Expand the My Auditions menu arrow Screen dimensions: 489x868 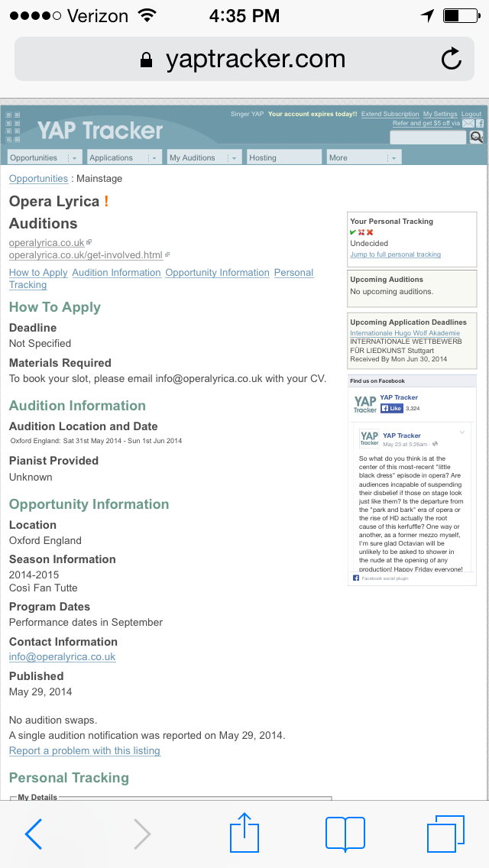pos(234,157)
